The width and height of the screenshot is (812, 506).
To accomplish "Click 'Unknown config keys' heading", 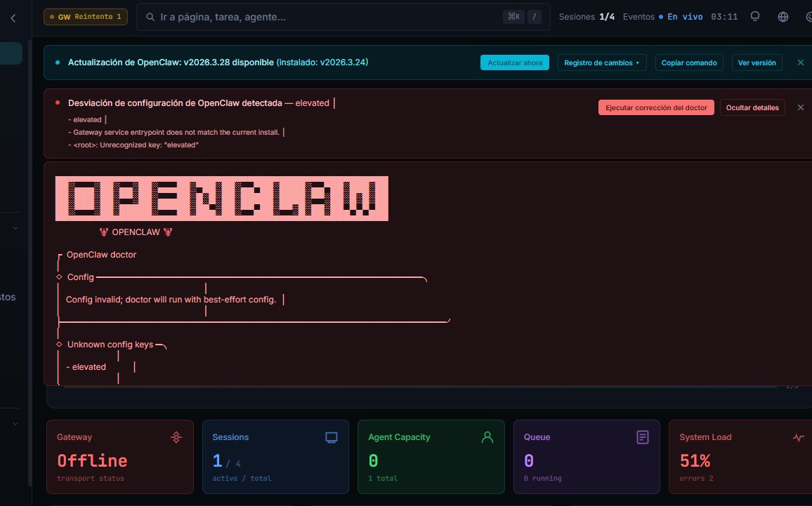I will click(110, 345).
